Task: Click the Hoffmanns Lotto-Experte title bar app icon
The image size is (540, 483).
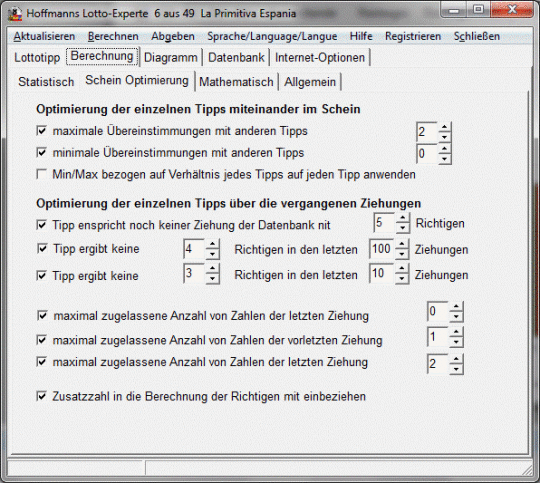Action: pos(15,14)
